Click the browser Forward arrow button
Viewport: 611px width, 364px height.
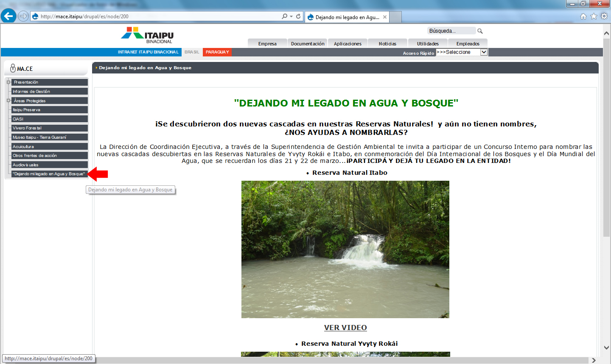pyautogui.click(x=23, y=16)
